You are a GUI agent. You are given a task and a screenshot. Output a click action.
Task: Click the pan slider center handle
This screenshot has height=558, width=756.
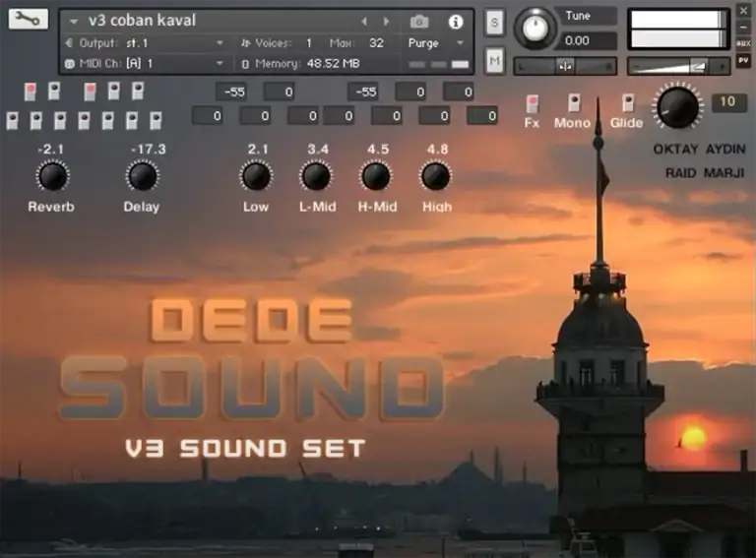[x=565, y=67]
